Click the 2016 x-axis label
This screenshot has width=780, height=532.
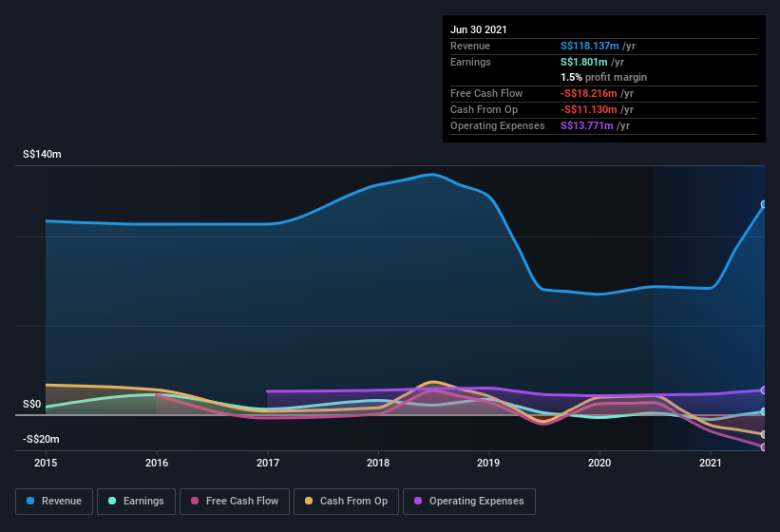coord(157,463)
